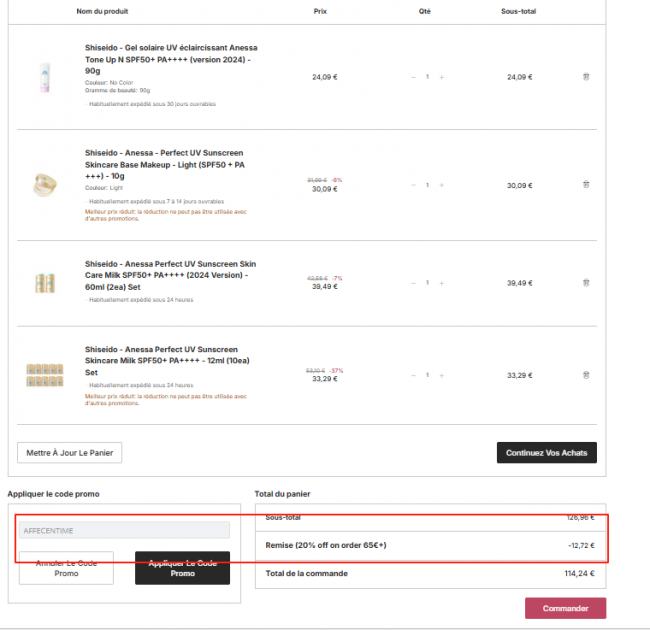Click Mettre À Jour Le Panier button
Image resolution: width=650 pixels, height=630 pixels.
pyautogui.click(x=69, y=452)
